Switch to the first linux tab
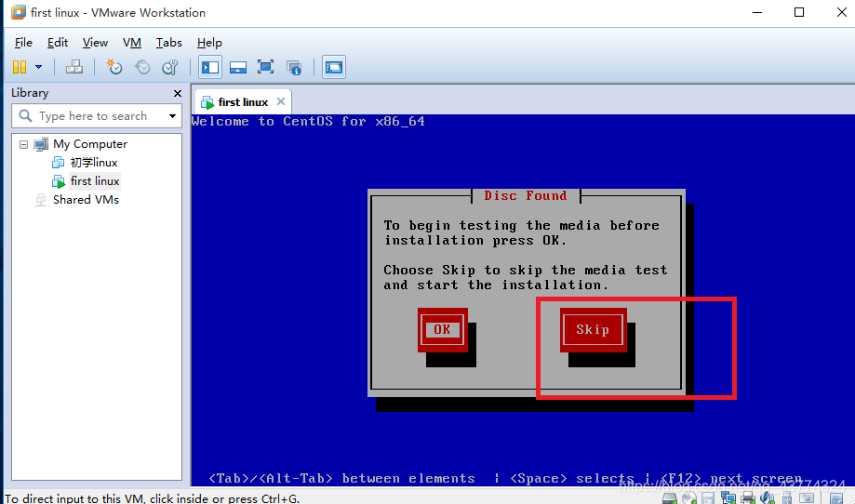This screenshot has height=504, width=855. coord(243,102)
